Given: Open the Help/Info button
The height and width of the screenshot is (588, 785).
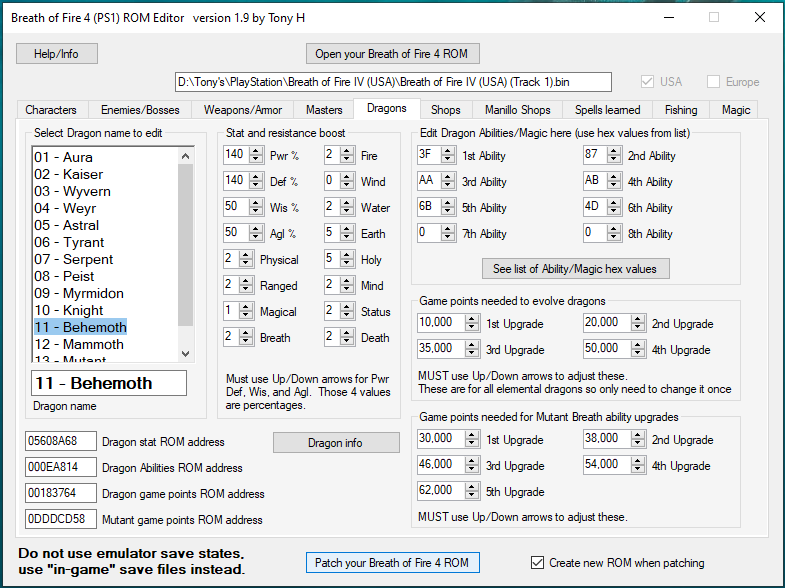Looking at the screenshot, I should pos(56,54).
